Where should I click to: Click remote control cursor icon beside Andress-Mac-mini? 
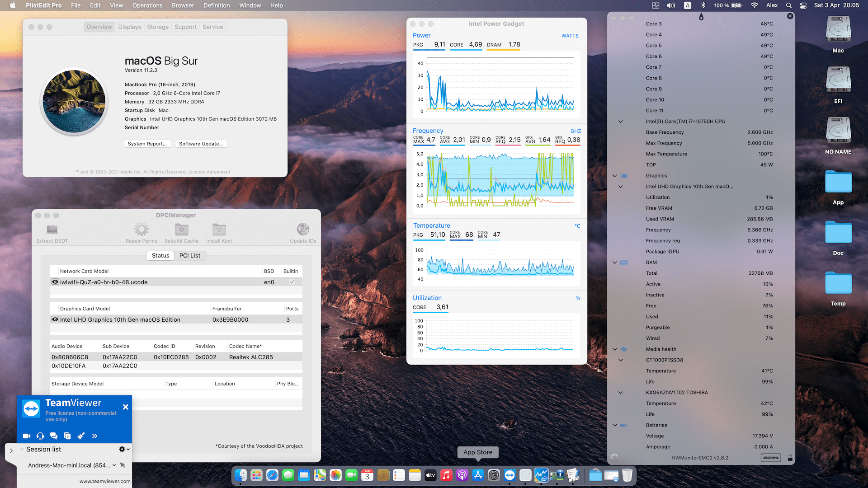tap(123, 465)
